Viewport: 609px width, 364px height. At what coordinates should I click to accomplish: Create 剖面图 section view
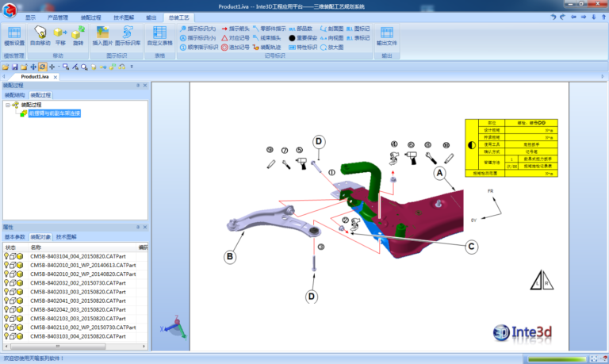(x=331, y=29)
